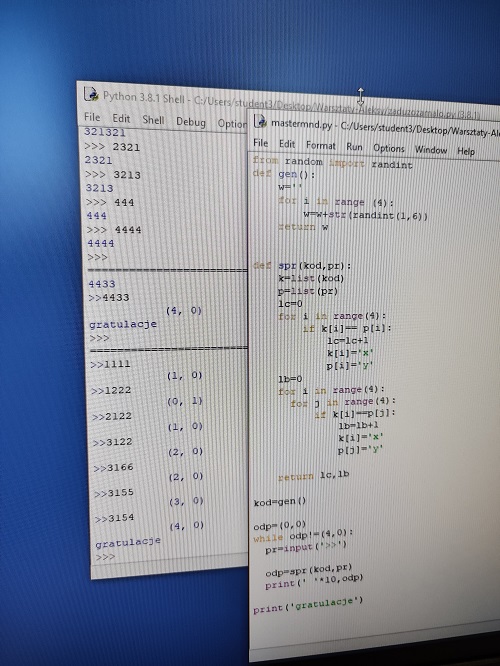
Task: Click '>>3122' guess line in Shell
Action: [x=113, y=442]
